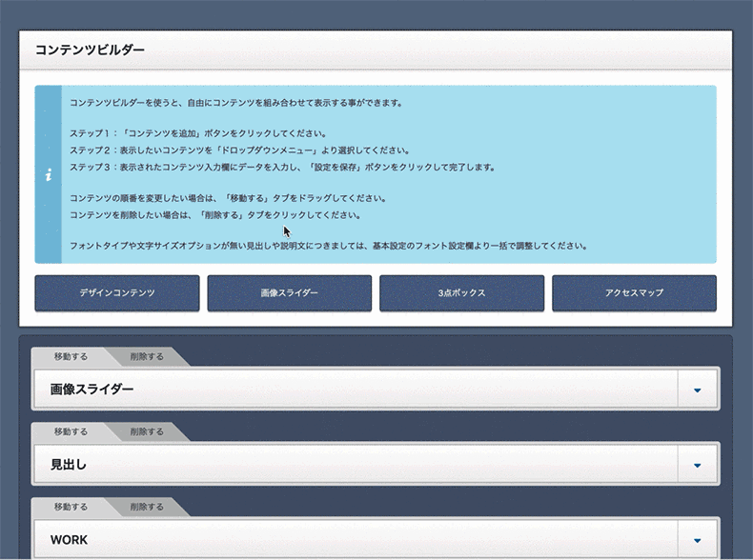Click 削除する tab above 見出し
The width and height of the screenshot is (753, 560).
[x=147, y=431]
